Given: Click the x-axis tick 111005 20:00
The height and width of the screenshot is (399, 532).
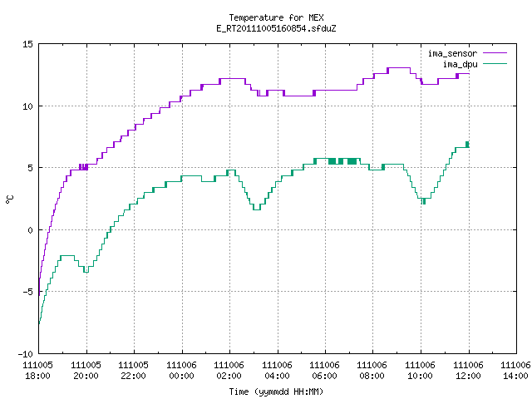Looking at the screenshot, I should point(86,371).
